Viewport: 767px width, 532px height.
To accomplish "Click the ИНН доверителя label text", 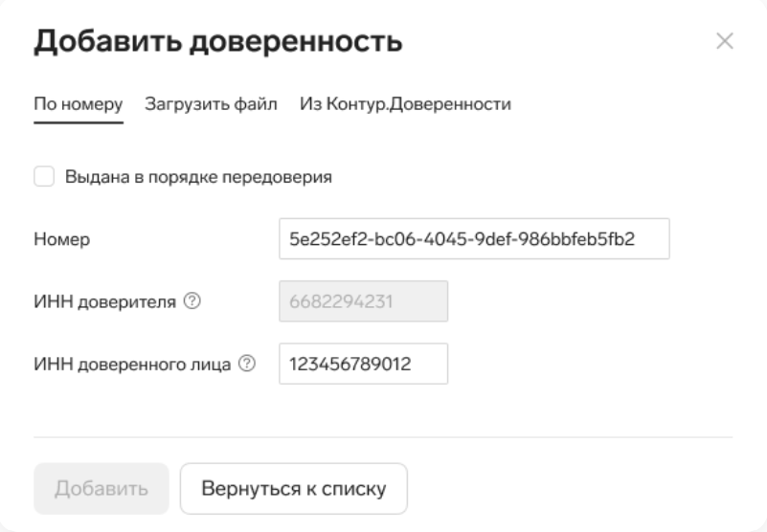I will click(x=104, y=301).
